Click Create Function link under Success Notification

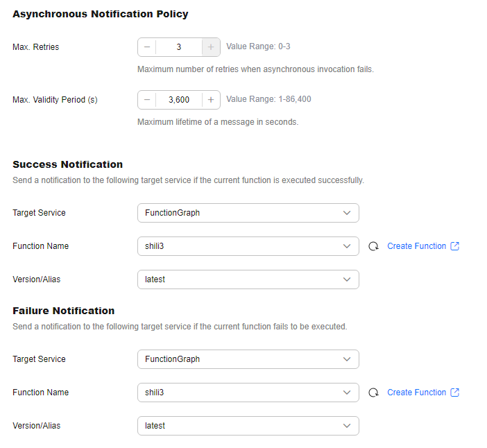(x=416, y=246)
